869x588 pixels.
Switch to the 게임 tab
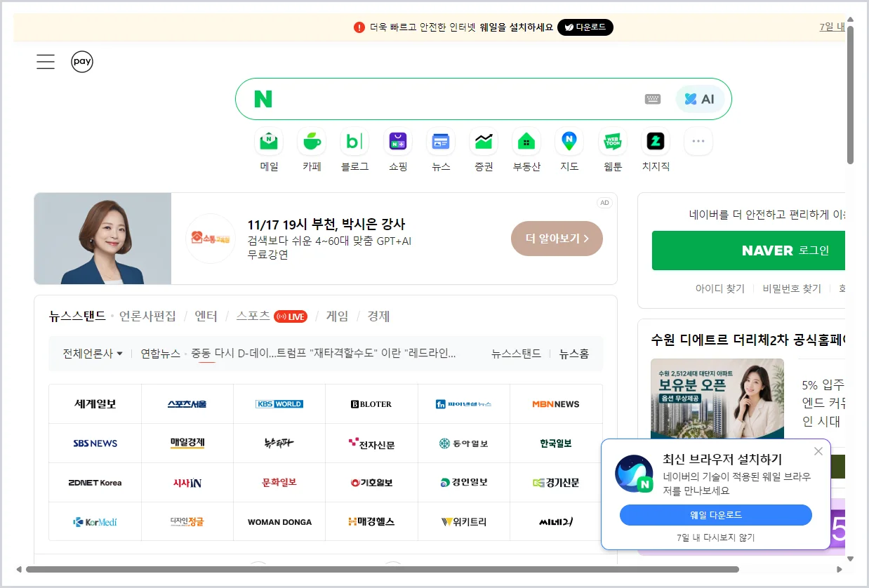[337, 316]
